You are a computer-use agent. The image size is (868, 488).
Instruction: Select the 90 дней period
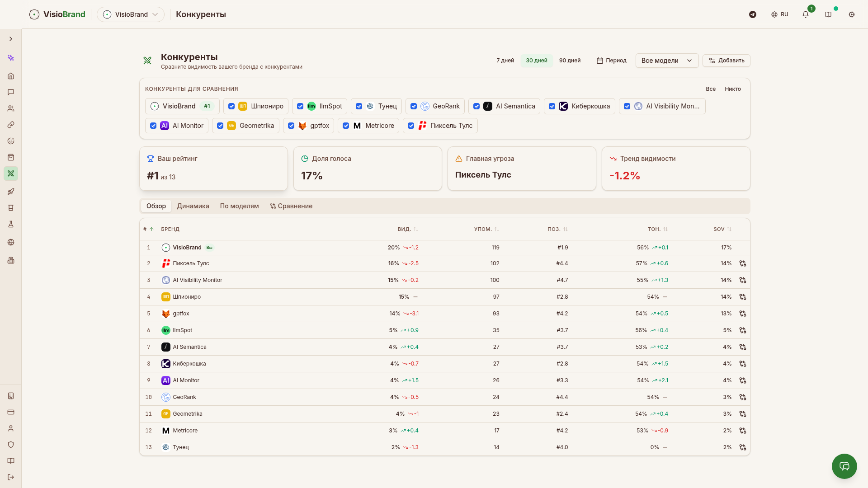[x=570, y=61]
